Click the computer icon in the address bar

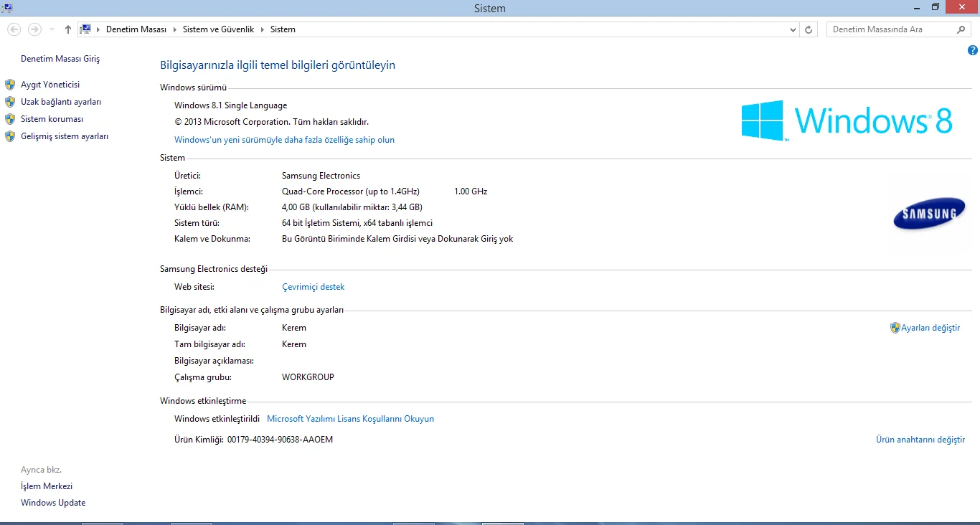tap(86, 29)
